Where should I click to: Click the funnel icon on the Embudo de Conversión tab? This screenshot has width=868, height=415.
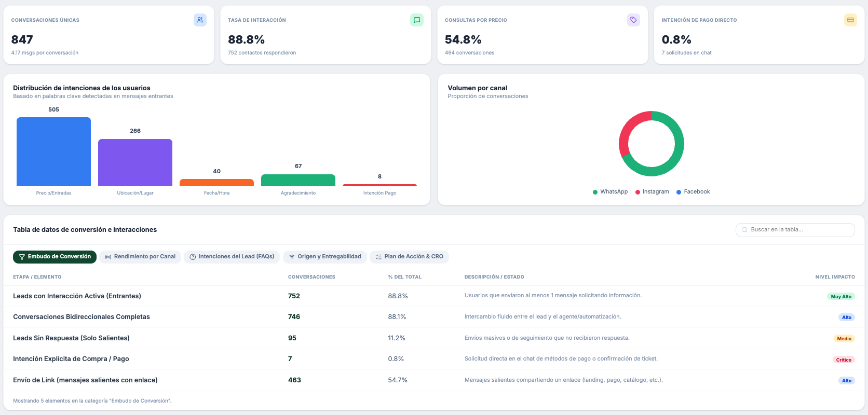click(x=22, y=257)
